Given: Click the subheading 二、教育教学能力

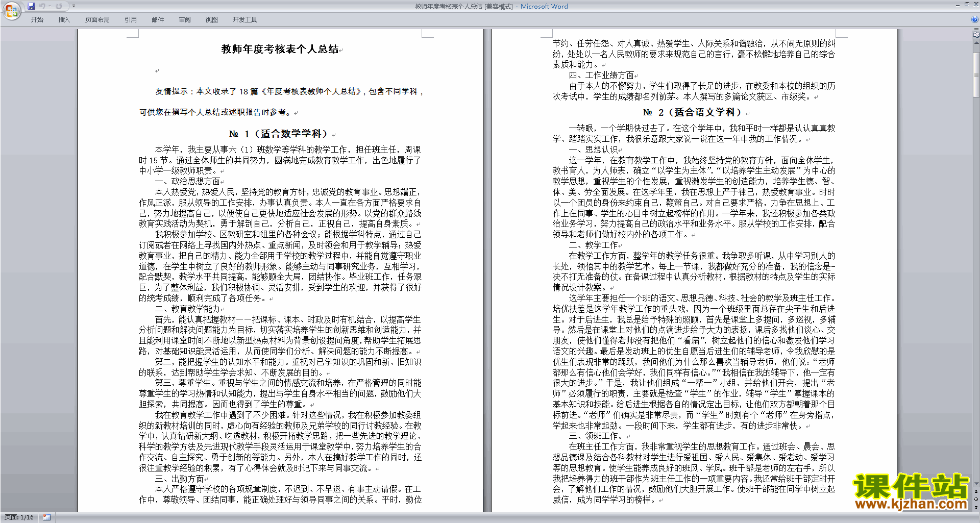Looking at the screenshot, I should click(187, 309).
